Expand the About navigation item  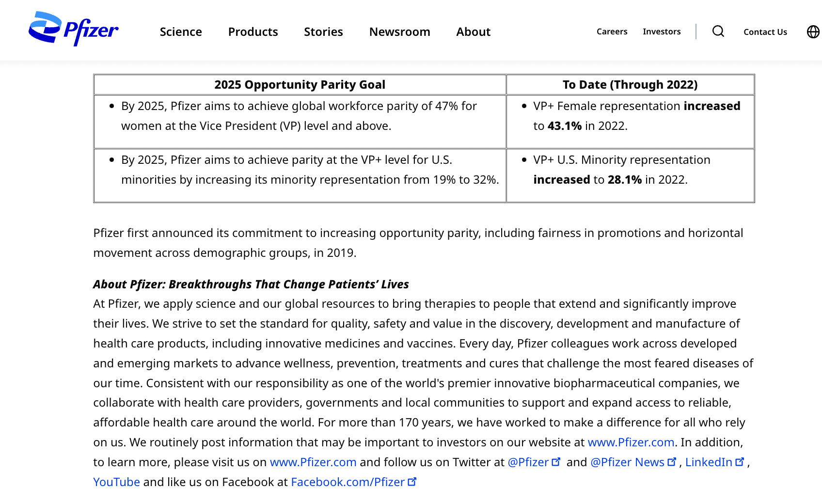point(473,31)
